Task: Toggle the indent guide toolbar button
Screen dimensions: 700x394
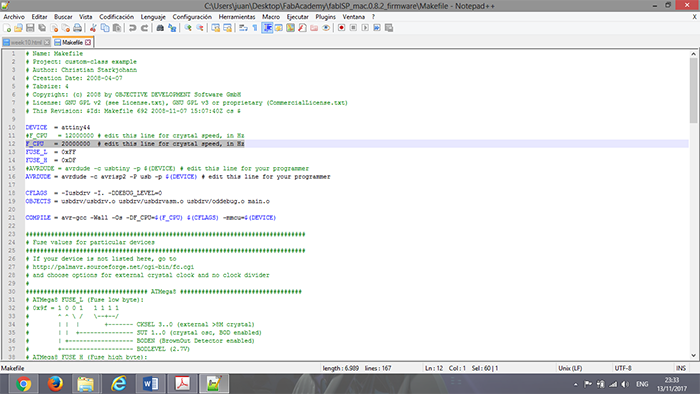Action: (x=267, y=28)
